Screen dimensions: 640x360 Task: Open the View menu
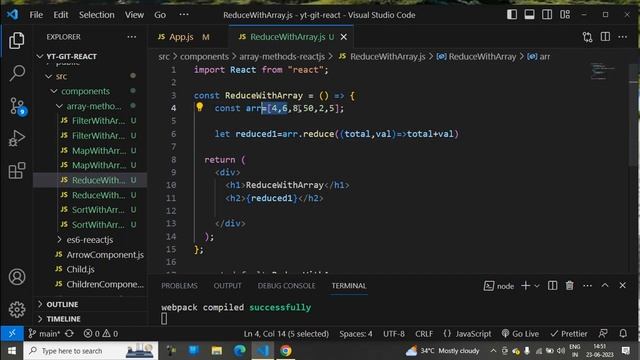coord(134,15)
